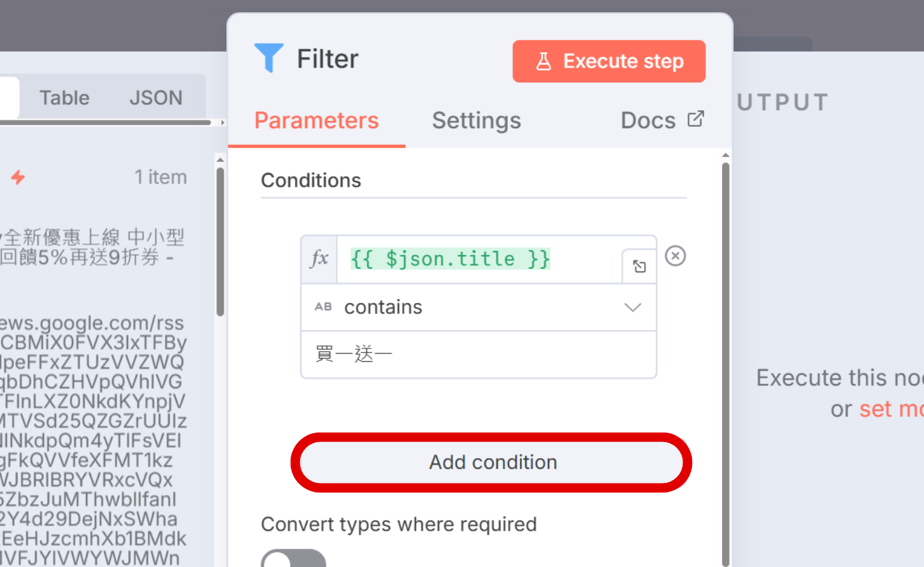
Task: Open the Settings tab
Action: pyautogui.click(x=476, y=120)
